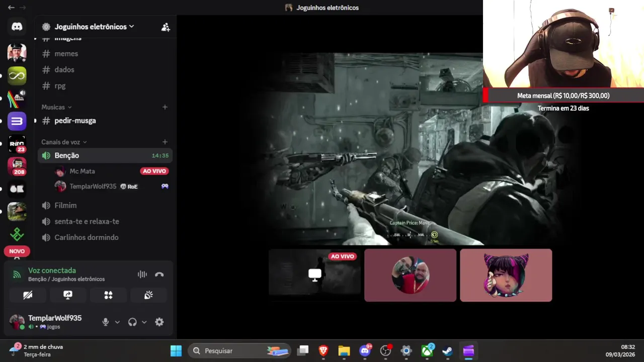Viewport: 644px width, 362px height.
Task: Turn on the camera
Action: click(x=28, y=295)
